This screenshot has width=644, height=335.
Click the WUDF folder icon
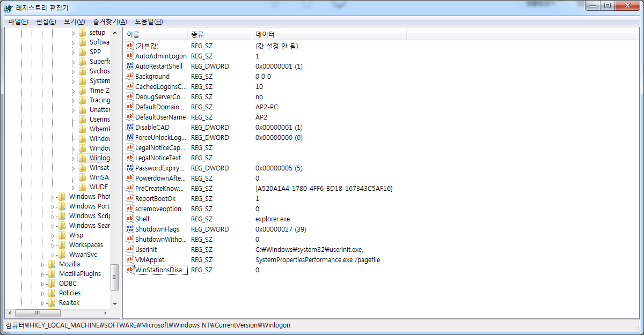(x=82, y=187)
